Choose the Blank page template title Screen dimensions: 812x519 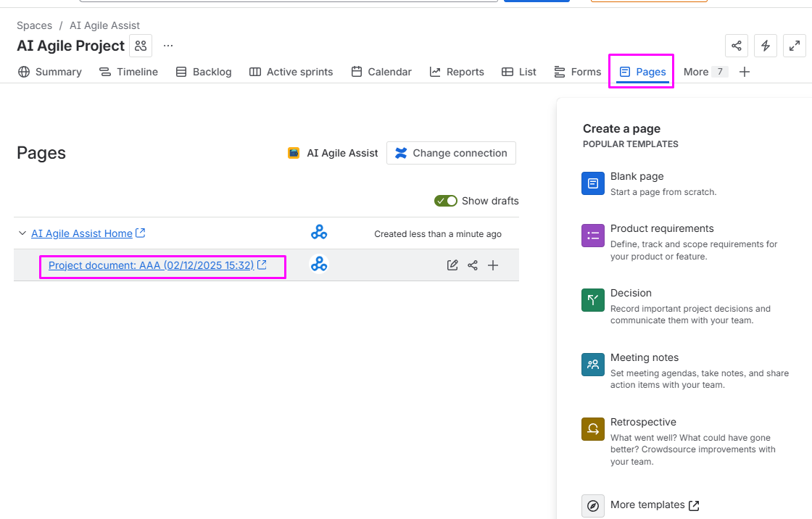(x=637, y=176)
